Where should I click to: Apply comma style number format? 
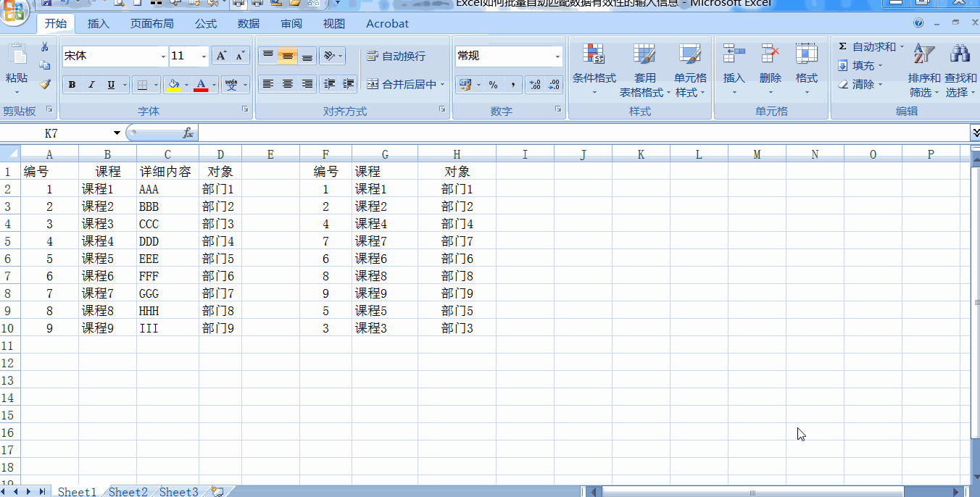click(x=513, y=85)
